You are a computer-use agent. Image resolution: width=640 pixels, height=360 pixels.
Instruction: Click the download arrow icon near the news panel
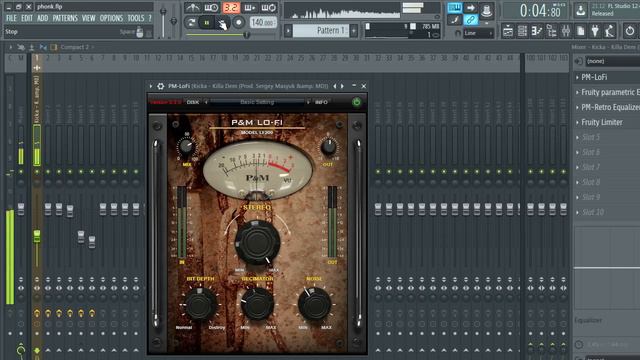click(x=580, y=10)
